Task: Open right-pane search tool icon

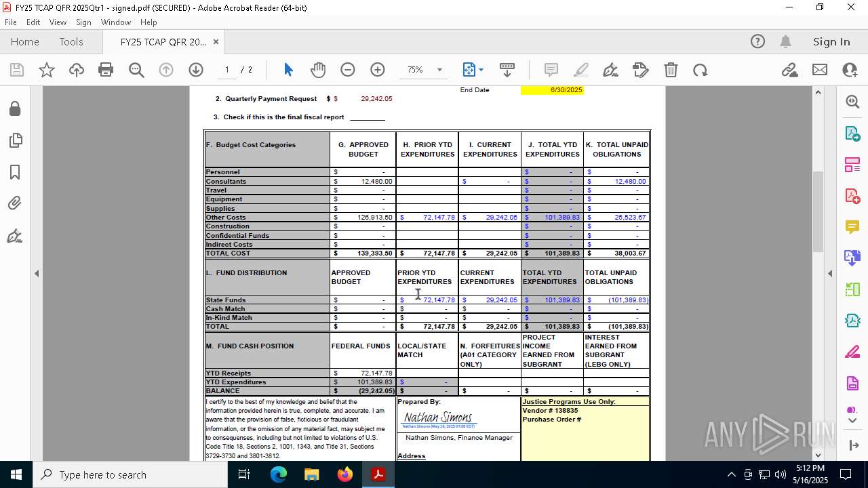Action: [852, 102]
